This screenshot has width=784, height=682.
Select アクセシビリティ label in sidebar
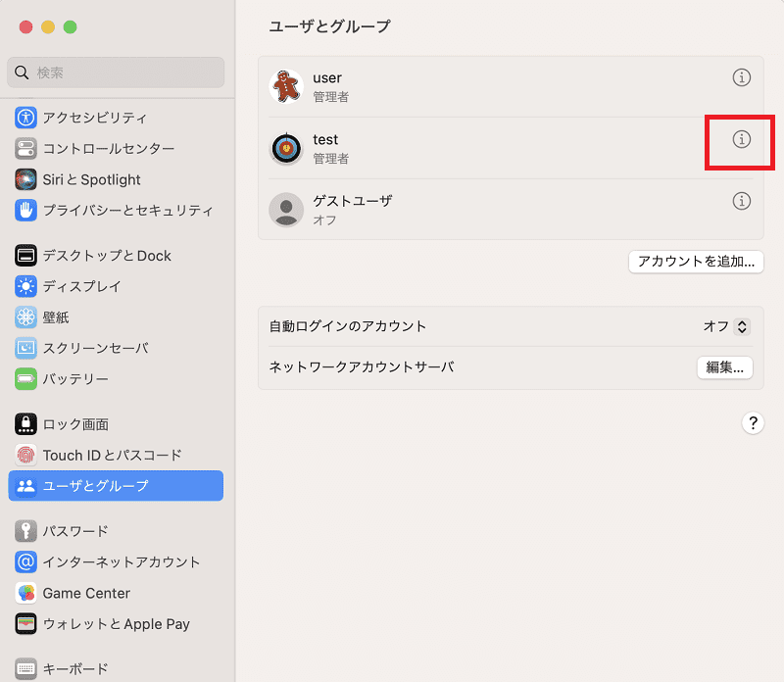tap(95, 118)
